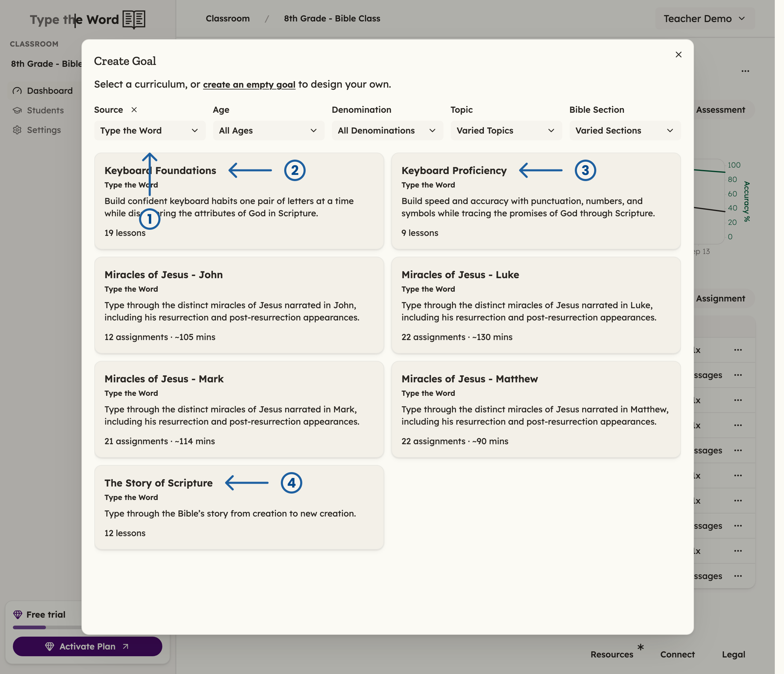Viewport: 784px width, 674px height.
Task: Click the Settings gear icon in sidebar
Action: point(17,130)
